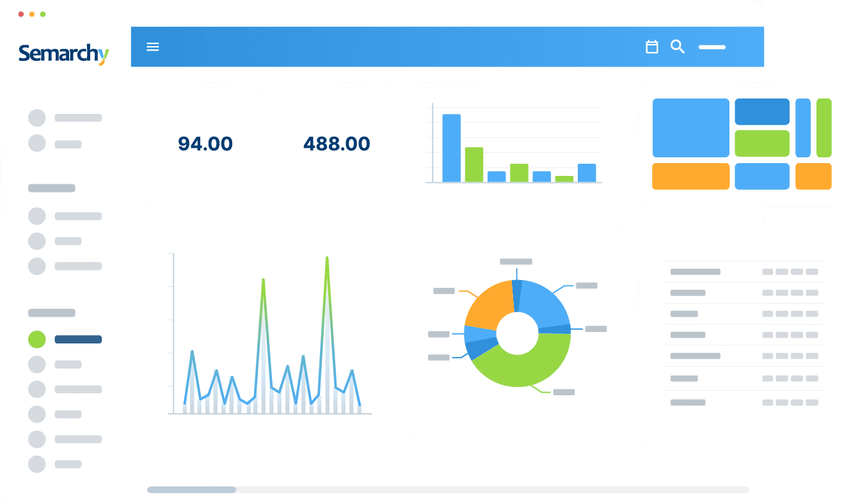Image resolution: width=851 pixels, height=504 pixels.
Task: Click the 94.00 metric value
Action: point(205,144)
